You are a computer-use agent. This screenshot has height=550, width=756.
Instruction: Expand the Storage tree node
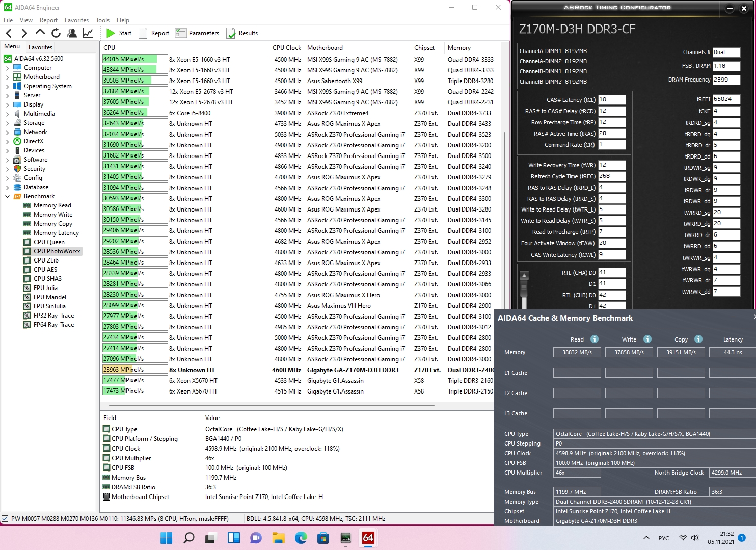(x=7, y=123)
